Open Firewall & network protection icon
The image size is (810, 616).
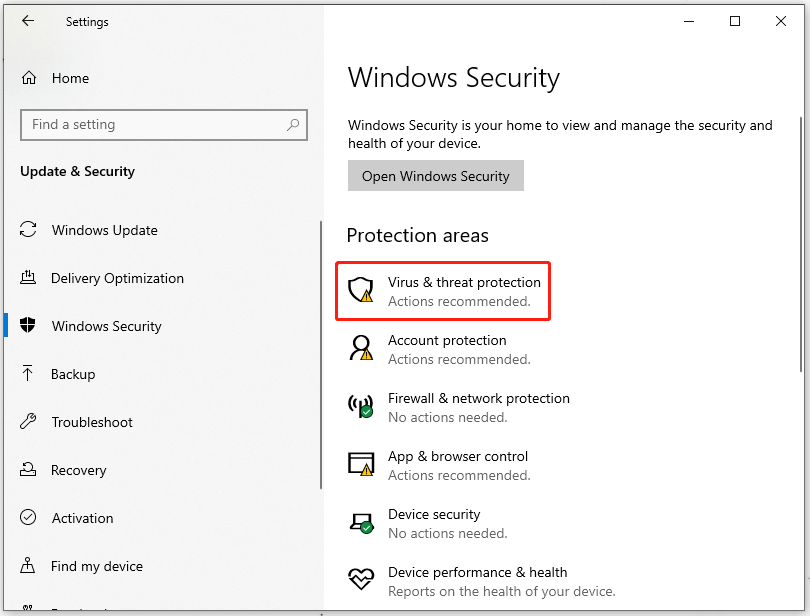[x=360, y=406]
